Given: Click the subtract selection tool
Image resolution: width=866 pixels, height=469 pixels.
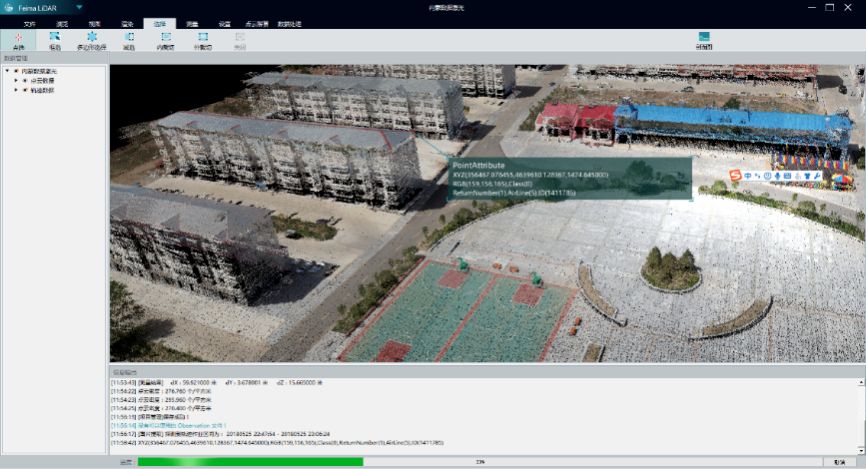Looking at the screenshot, I should (x=129, y=40).
